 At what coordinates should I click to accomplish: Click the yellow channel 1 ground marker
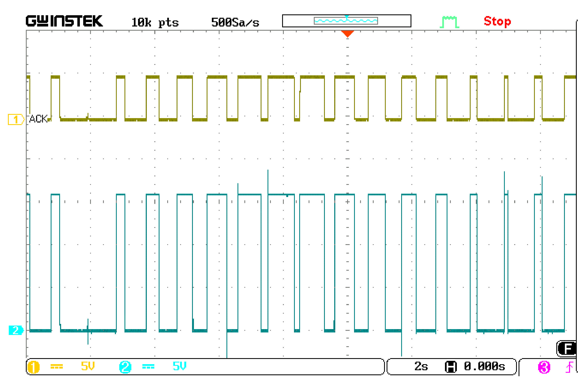[16, 119]
